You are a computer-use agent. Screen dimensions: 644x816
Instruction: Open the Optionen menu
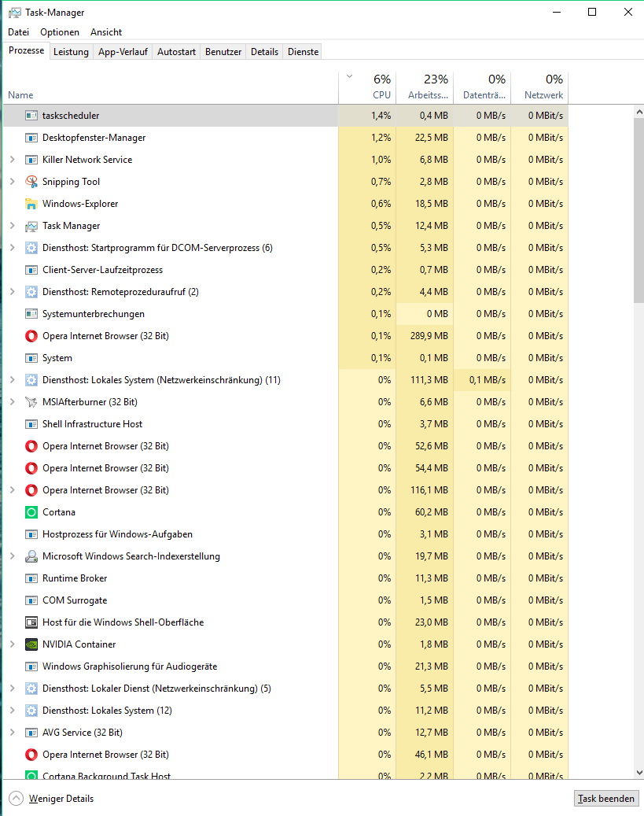pos(60,32)
